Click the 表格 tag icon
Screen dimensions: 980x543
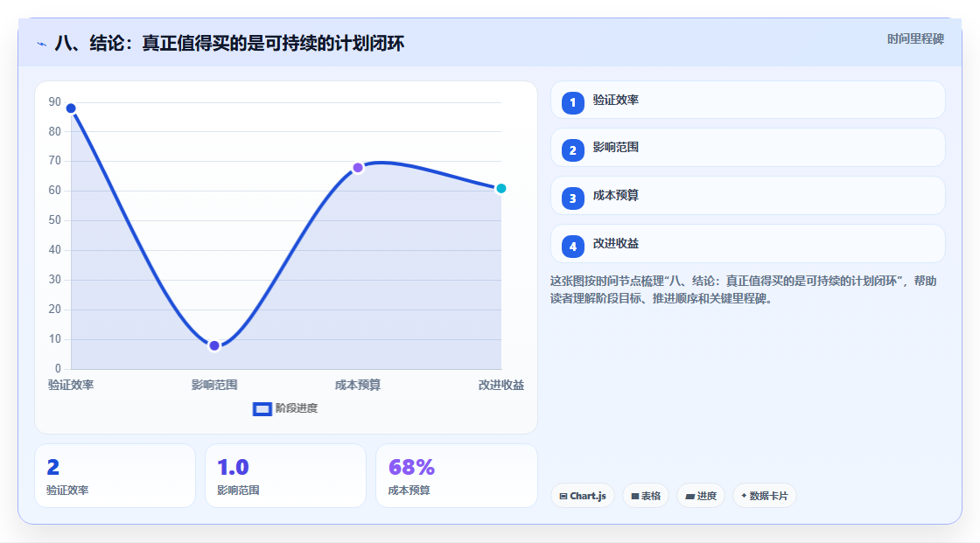[635, 496]
